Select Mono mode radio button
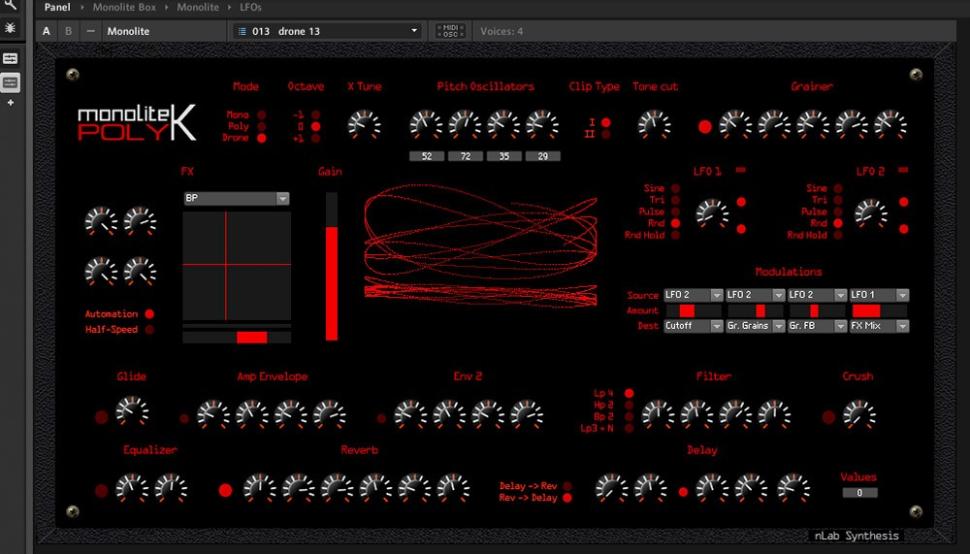The width and height of the screenshot is (970, 554). [262, 115]
